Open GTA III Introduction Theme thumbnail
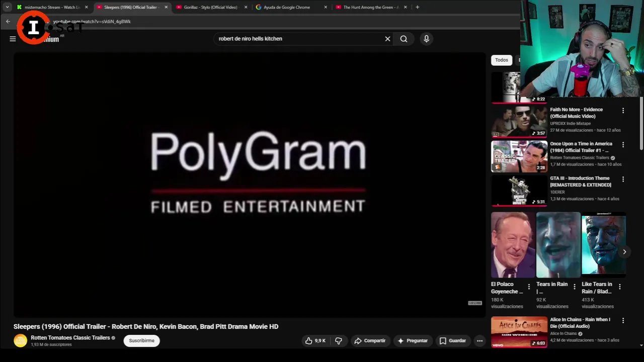 click(519, 190)
